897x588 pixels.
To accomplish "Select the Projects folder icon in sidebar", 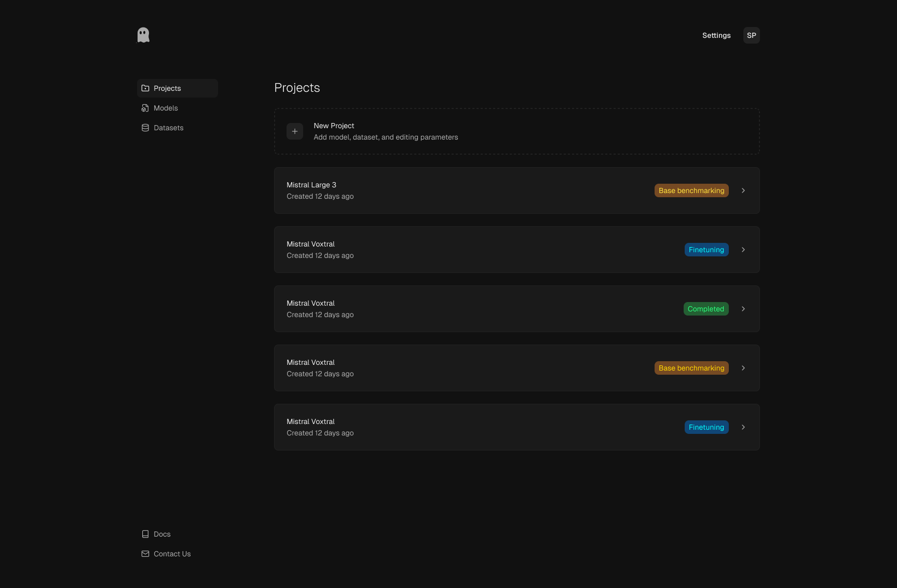I will [145, 88].
